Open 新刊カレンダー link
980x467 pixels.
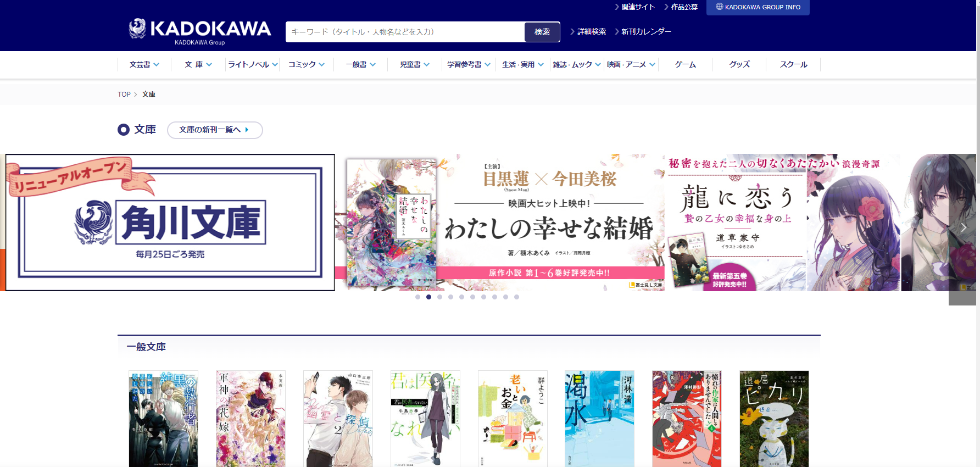(643, 32)
